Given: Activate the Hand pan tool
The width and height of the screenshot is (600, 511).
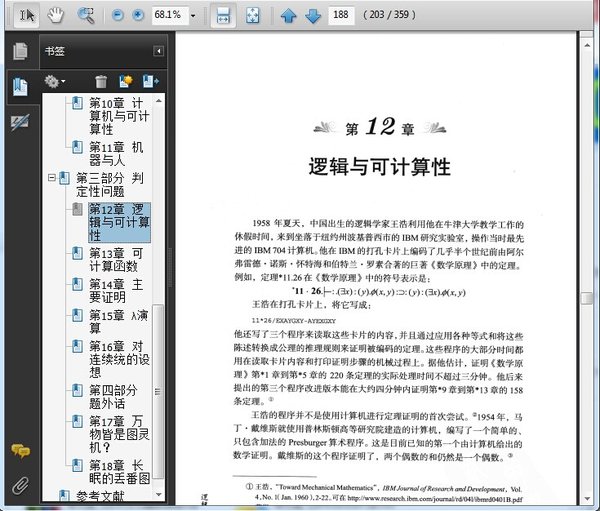Looking at the screenshot, I should [x=56, y=15].
